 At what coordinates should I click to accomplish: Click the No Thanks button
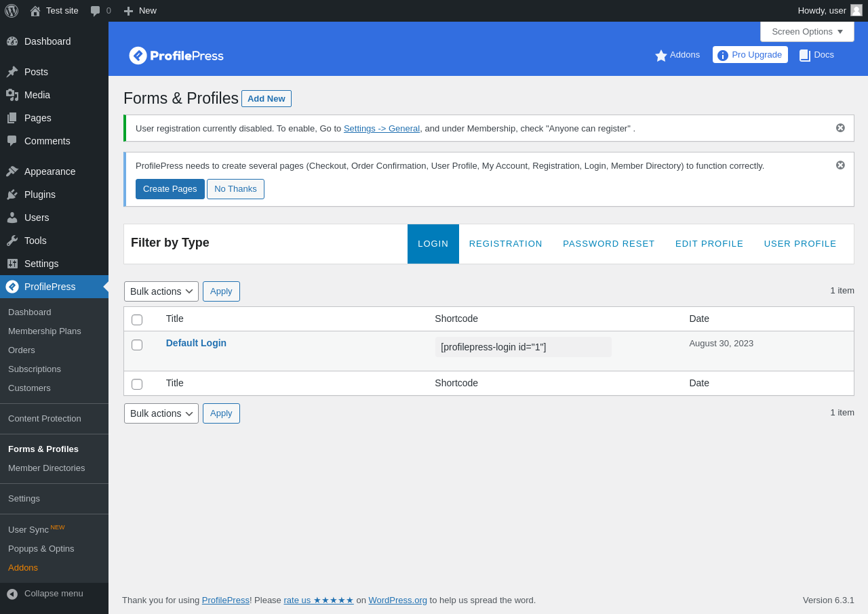click(235, 189)
